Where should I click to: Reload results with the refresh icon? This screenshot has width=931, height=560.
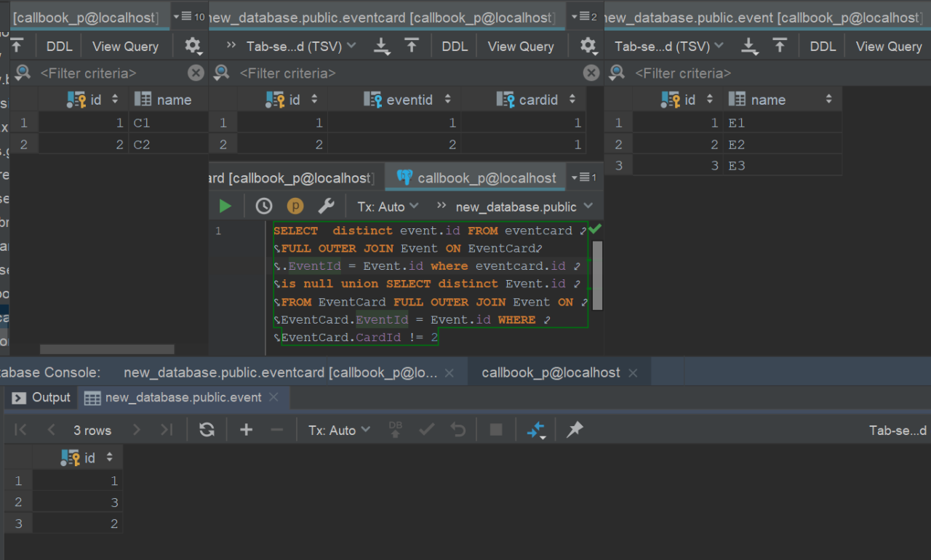point(207,430)
